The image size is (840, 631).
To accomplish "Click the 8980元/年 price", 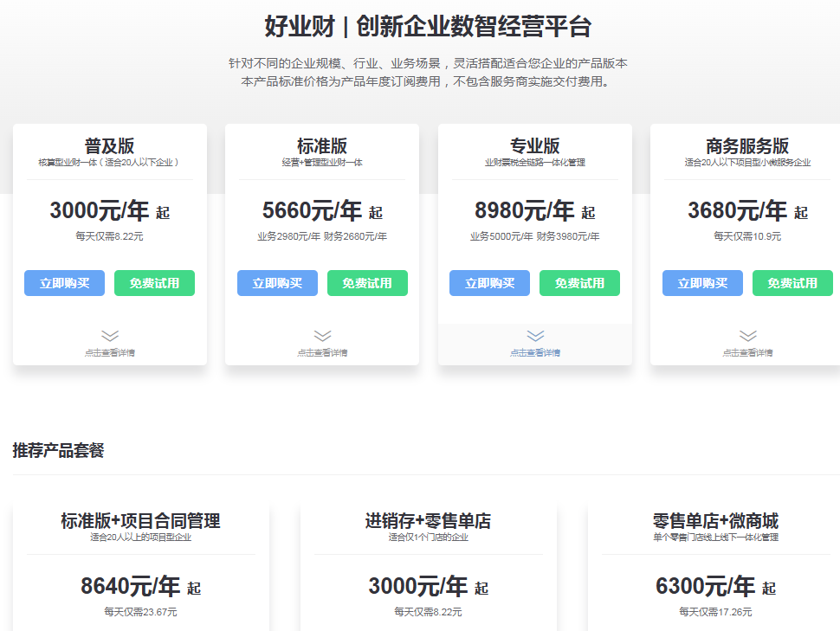I will (535, 210).
